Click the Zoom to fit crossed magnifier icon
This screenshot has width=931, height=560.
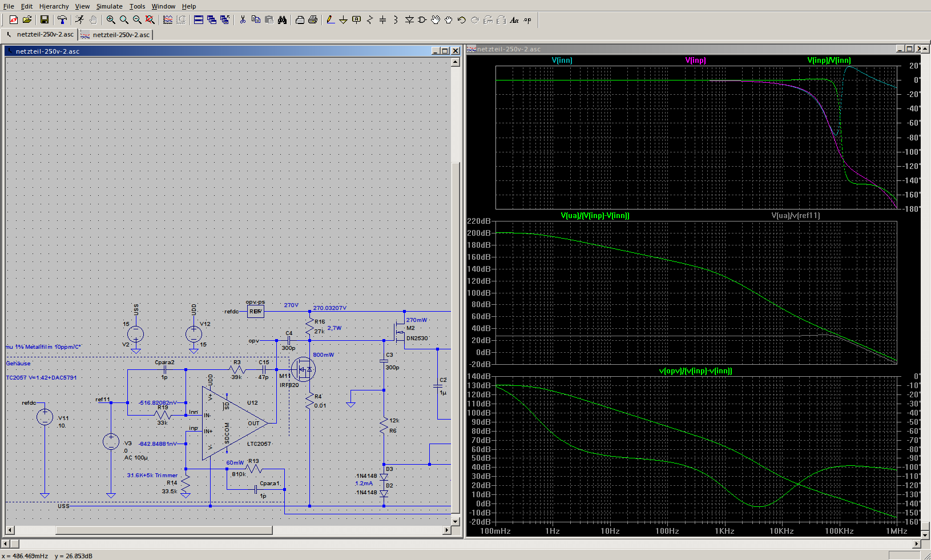coord(150,20)
